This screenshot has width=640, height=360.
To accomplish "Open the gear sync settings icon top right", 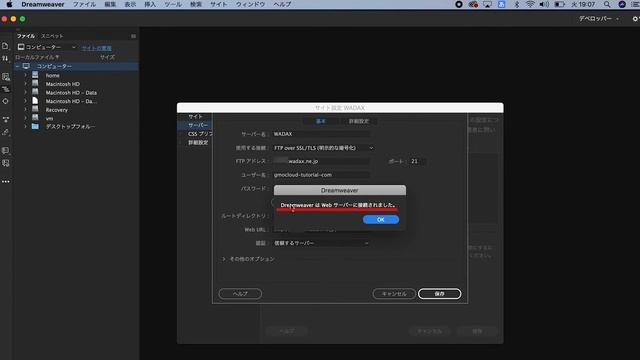I will point(636,19).
